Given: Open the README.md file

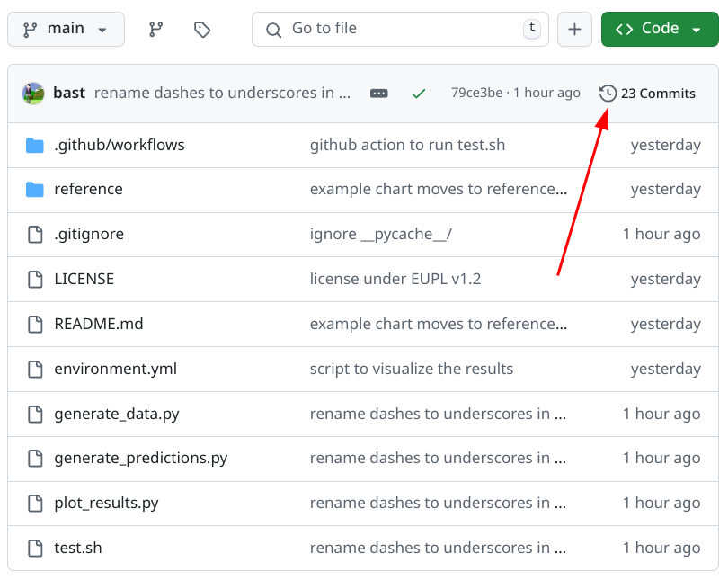Looking at the screenshot, I should click(x=99, y=324).
